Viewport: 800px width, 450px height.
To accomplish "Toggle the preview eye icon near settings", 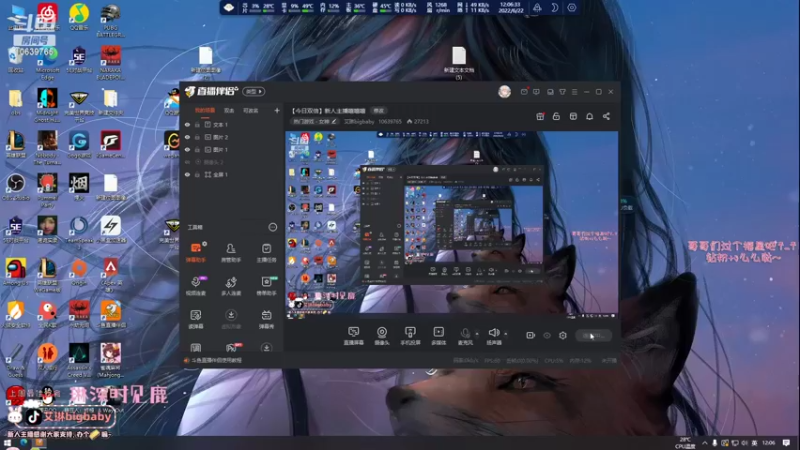I will coord(547,335).
